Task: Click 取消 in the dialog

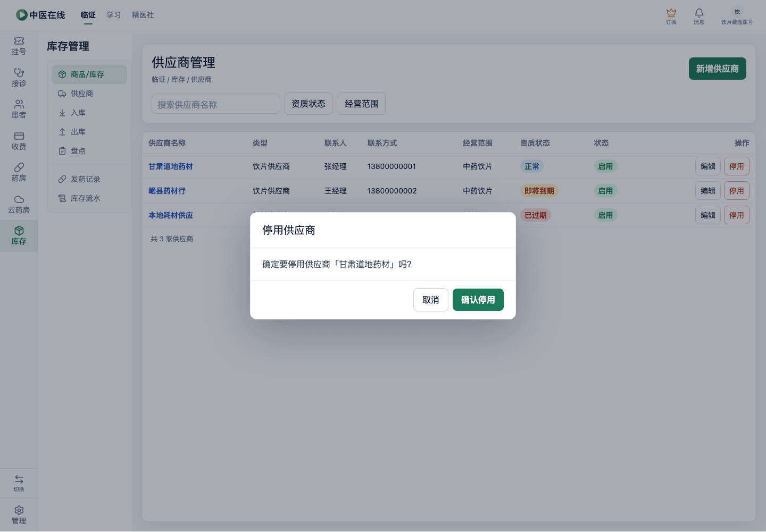Action: (431, 300)
